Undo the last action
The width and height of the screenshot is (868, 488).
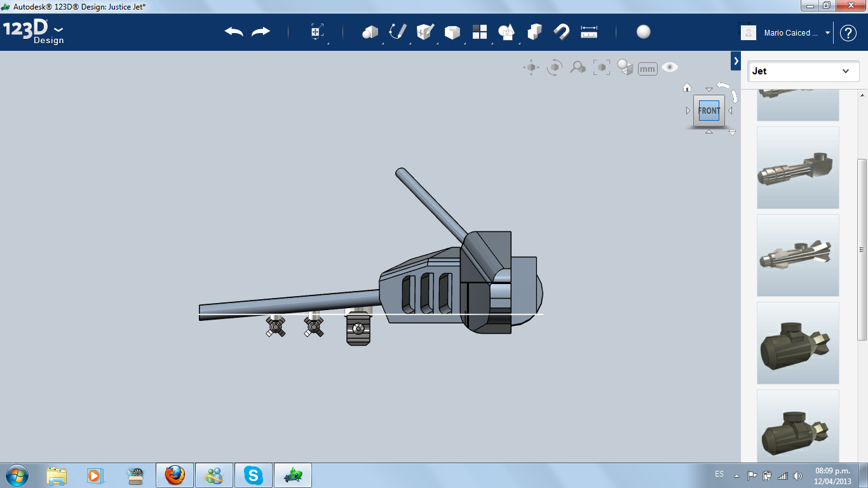234,32
